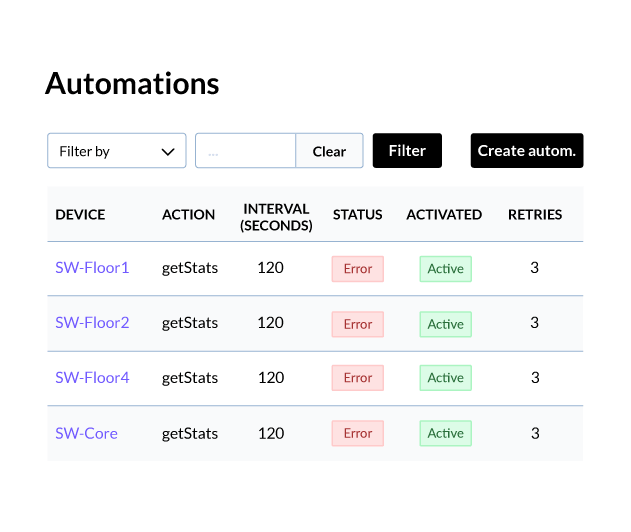This screenshot has width=631, height=532.
Task: Select the Interval (Seconds) column header
Action: coord(276,217)
